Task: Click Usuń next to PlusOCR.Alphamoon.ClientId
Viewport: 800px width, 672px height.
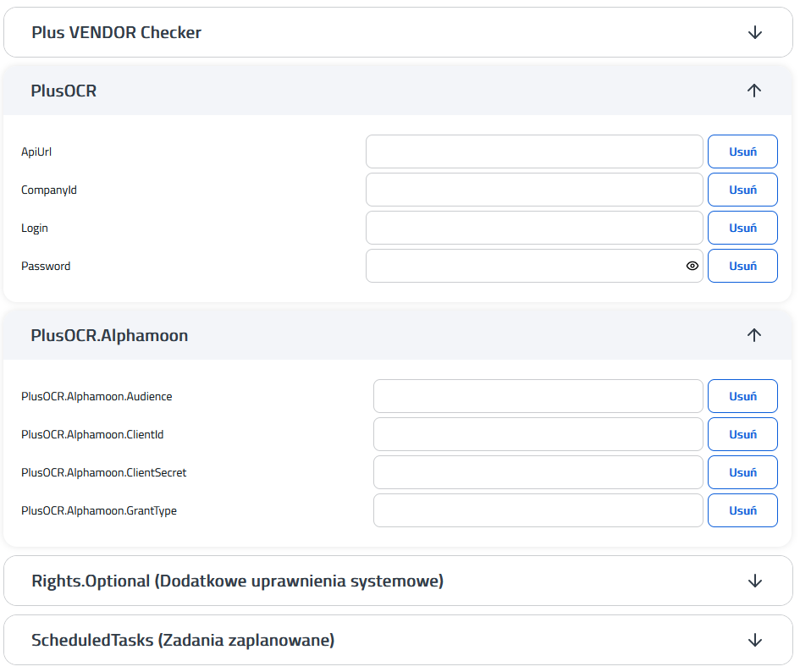Action: [742, 434]
